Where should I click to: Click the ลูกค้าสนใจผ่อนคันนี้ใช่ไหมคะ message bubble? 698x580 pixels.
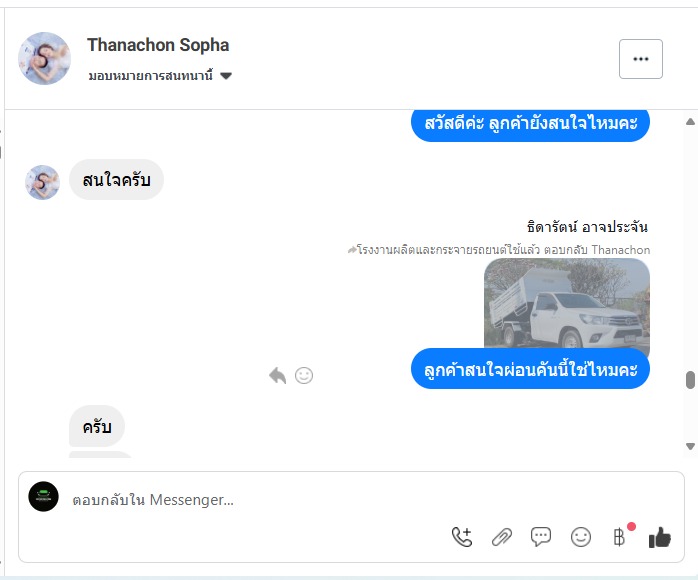point(530,370)
